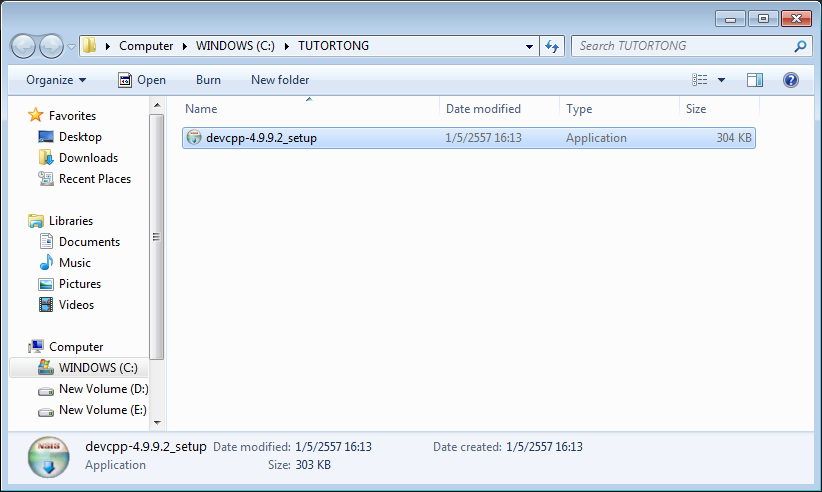This screenshot has height=492, width=822.
Task: Select WINDOWS (C:) in the address breadcrumb
Action: click(x=235, y=46)
